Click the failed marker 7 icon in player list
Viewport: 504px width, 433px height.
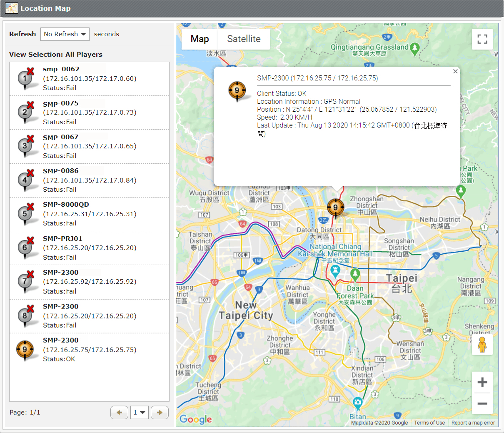(x=25, y=282)
